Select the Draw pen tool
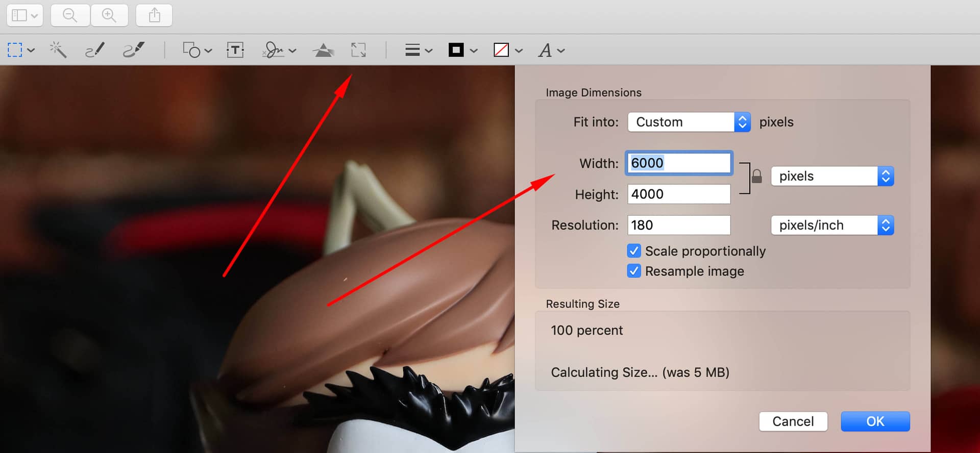The width and height of the screenshot is (980, 453). (134, 50)
